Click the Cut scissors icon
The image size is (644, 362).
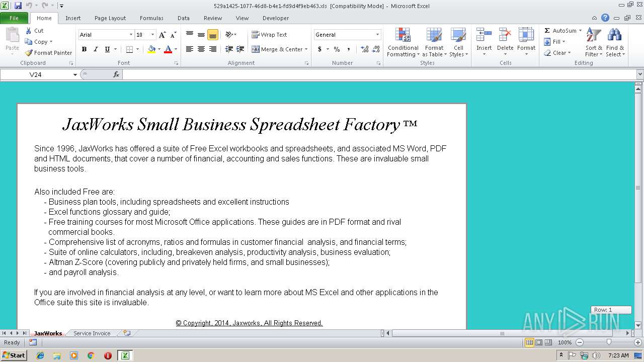pos(29,31)
